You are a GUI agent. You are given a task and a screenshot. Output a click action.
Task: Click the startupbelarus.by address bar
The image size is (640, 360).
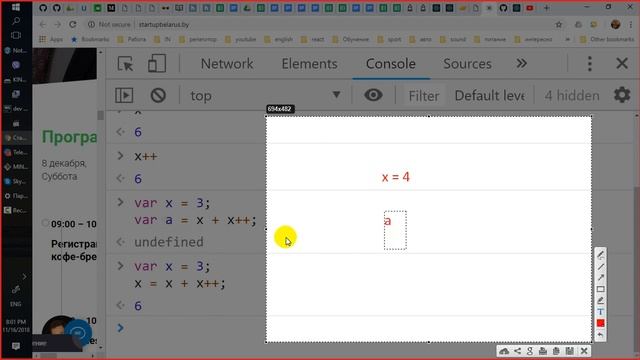coord(164,24)
